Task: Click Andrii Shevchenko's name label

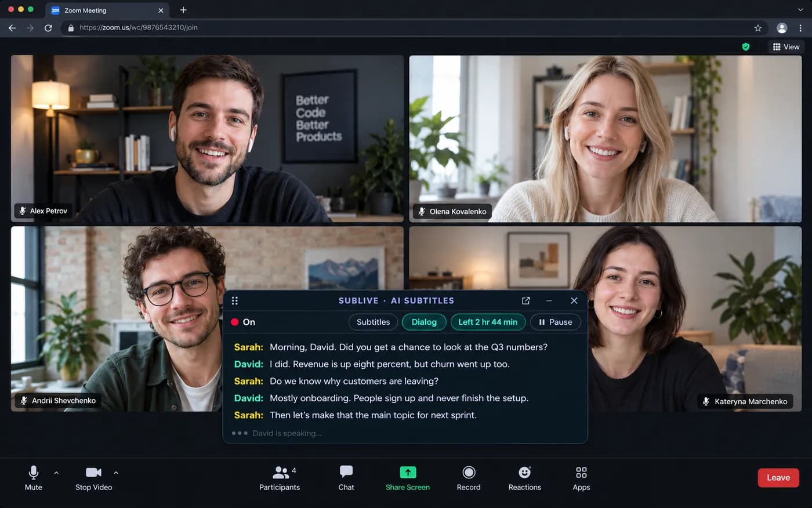Action: pyautogui.click(x=57, y=400)
